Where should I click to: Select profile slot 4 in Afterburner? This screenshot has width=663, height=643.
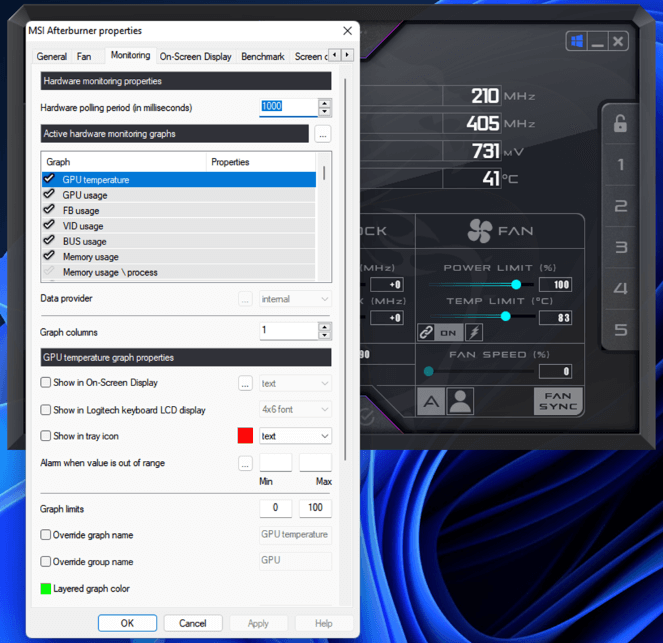pyautogui.click(x=620, y=288)
